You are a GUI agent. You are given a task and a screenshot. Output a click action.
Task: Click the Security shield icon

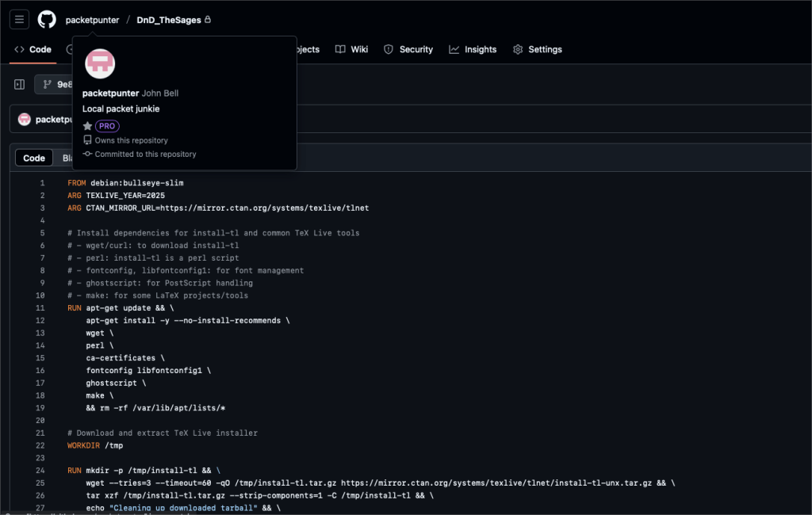(389, 49)
